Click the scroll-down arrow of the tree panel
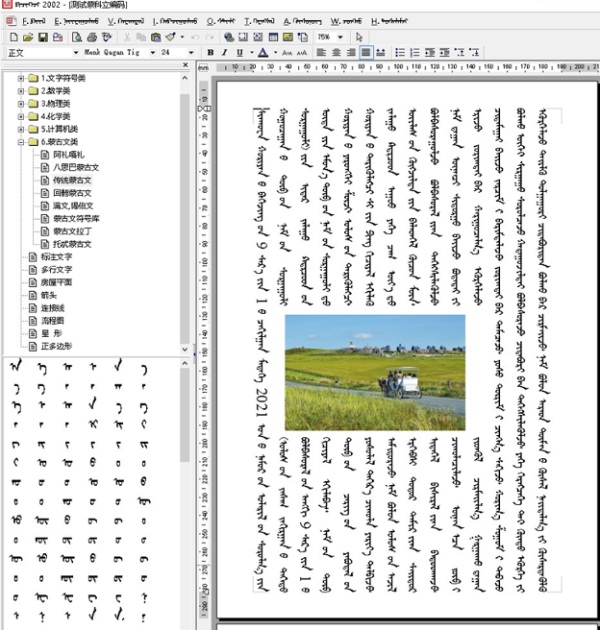The height and width of the screenshot is (630, 600). click(x=184, y=350)
